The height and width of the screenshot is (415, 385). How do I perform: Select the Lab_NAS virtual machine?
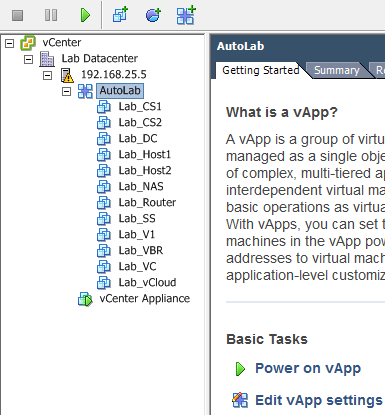tap(141, 186)
